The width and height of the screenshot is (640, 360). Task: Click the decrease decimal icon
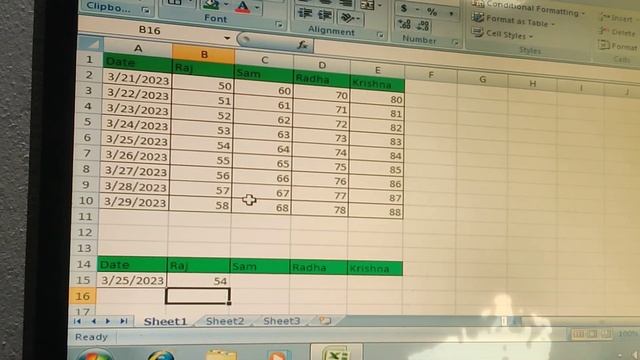tap(423, 26)
